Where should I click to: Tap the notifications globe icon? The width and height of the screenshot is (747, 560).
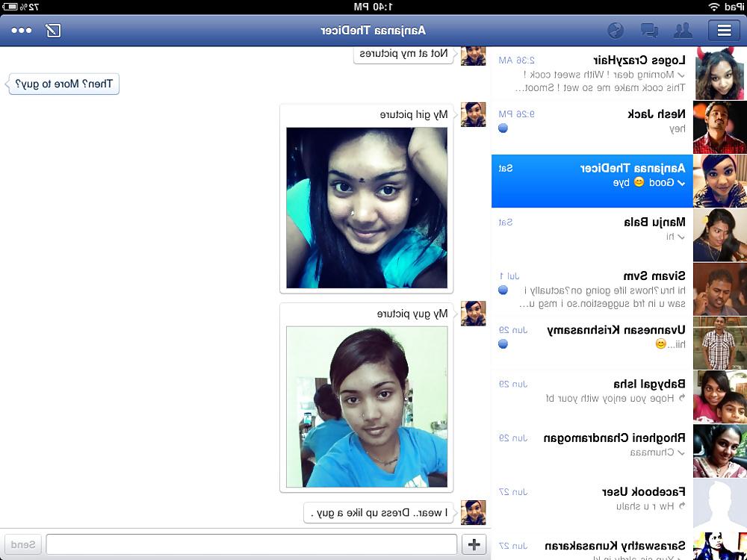click(616, 31)
